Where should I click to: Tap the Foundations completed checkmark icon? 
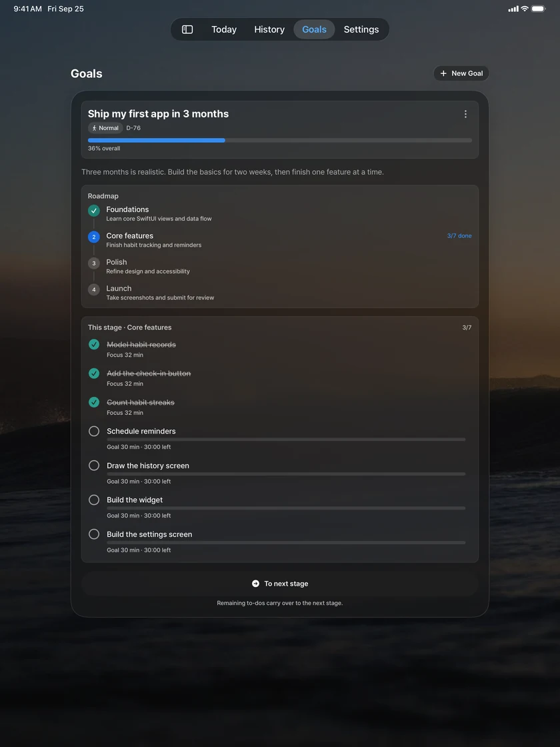point(94,211)
